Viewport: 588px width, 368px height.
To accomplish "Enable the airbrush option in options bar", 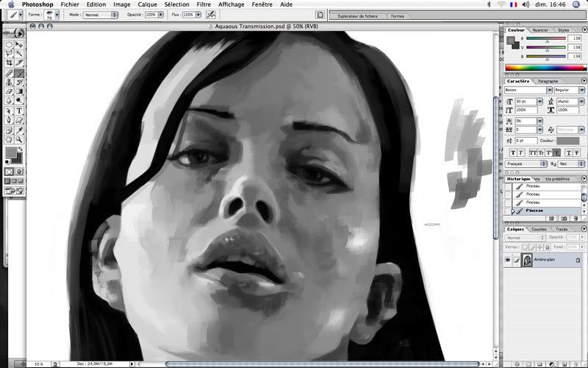I will (x=211, y=14).
